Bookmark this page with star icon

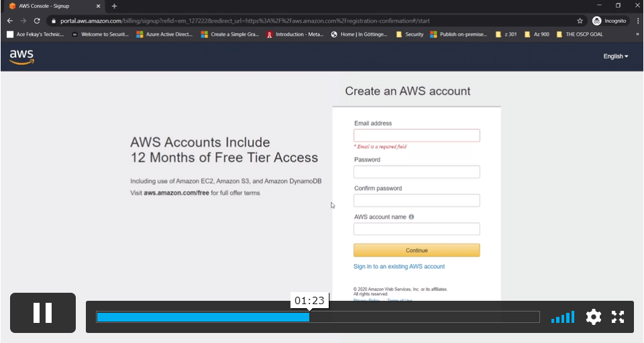tap(580, 21)
